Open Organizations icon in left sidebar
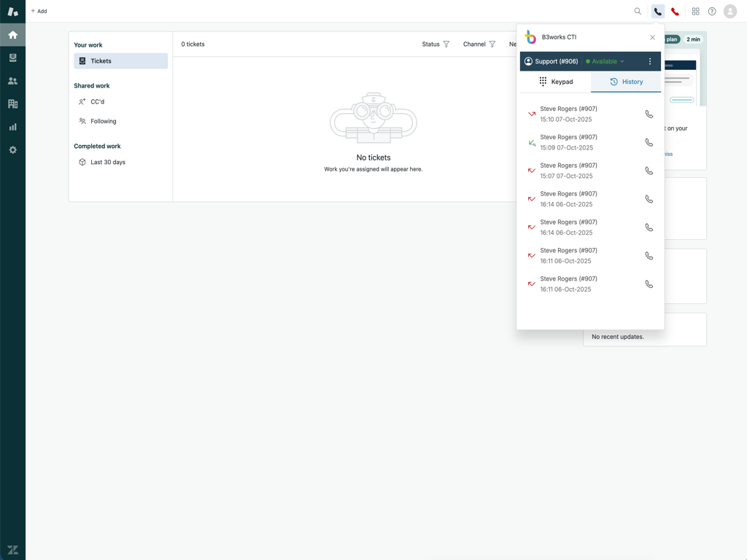The width and height of the screenshot is (747, 560). [x=12, y=104]
